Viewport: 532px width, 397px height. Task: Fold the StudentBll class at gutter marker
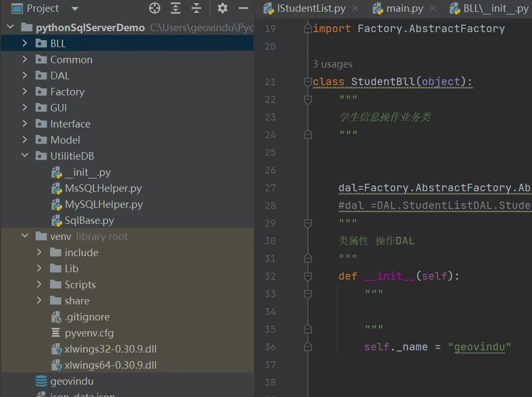[307, 82]
